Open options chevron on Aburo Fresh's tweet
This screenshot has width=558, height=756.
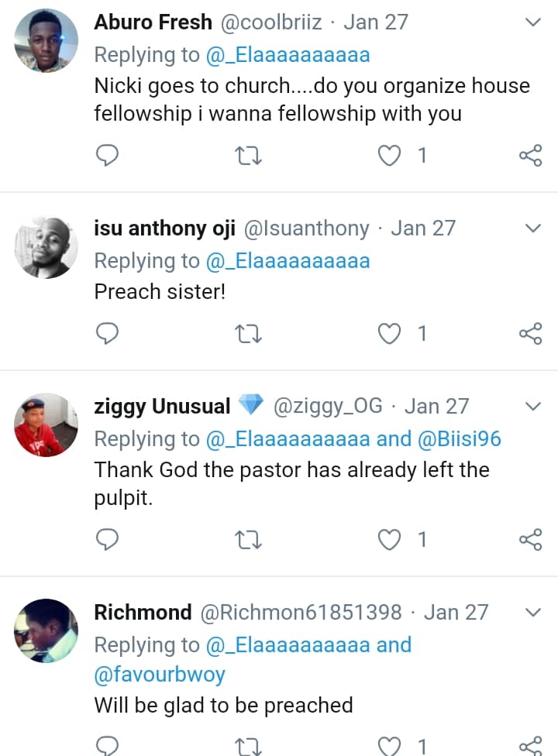[x=532, y=22]
